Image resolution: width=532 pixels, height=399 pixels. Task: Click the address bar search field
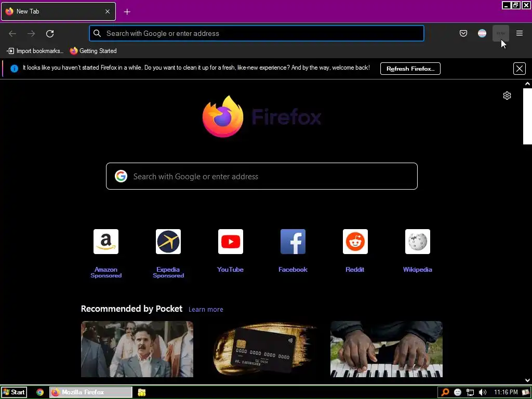tap(257, 33)
